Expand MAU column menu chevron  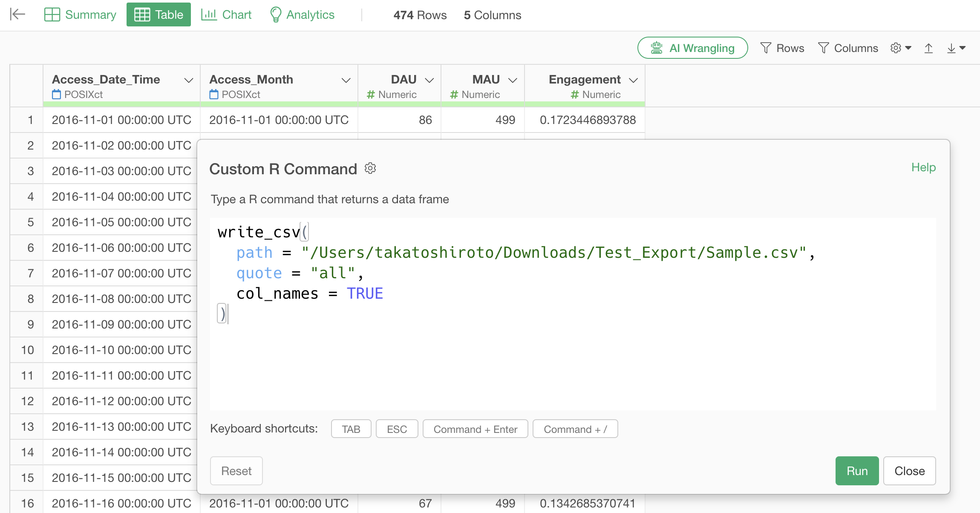tap(513, 80)
